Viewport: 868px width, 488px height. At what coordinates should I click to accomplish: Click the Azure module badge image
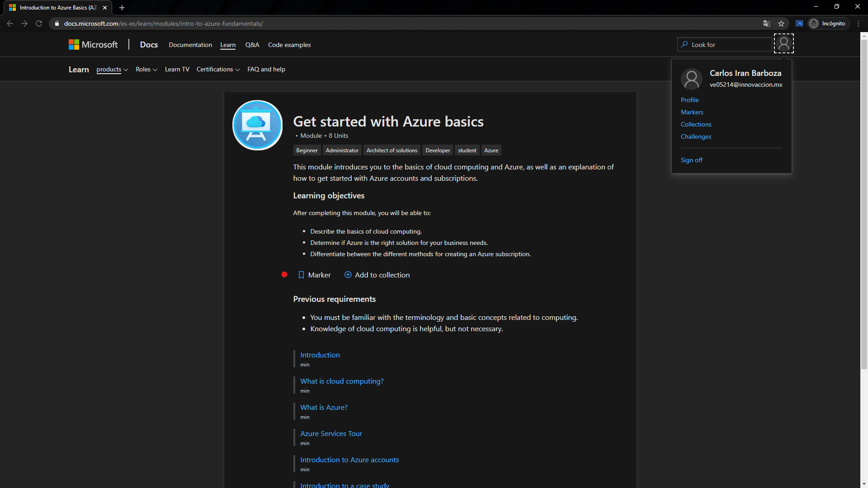(x=257, y=125)
